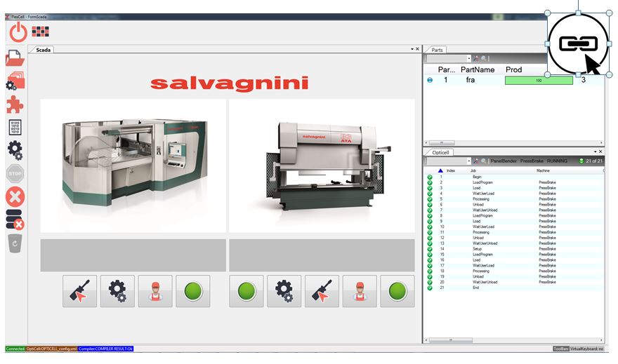The image size is (618, 364).
Task: Open the Opticell panel dropdown arrow
Action: pos(595,151)
